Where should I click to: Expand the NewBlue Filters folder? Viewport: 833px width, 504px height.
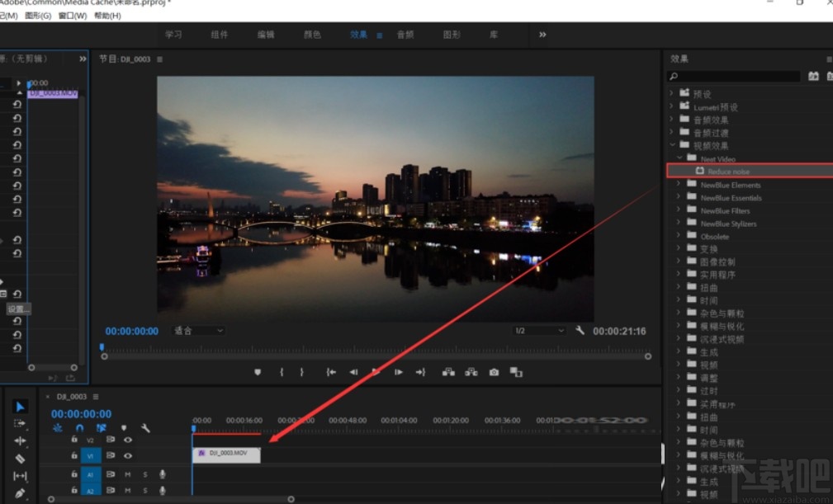click(x=679, y=210)
